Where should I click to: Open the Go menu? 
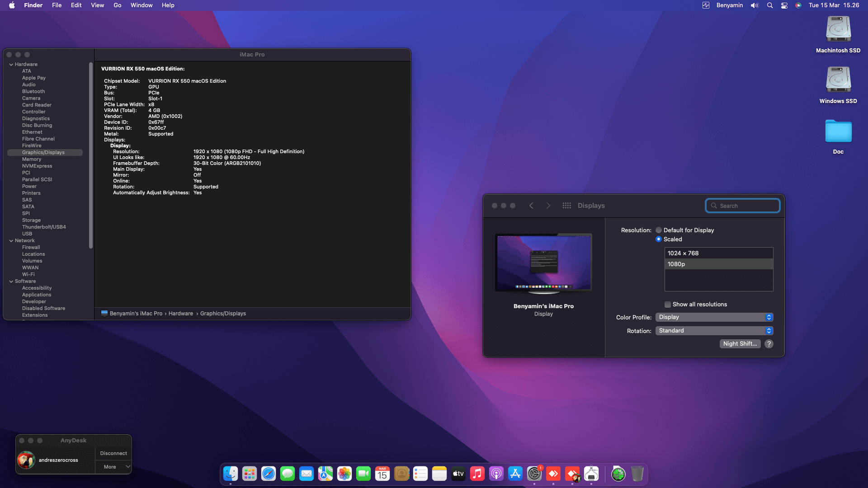[x=118, y=5]
